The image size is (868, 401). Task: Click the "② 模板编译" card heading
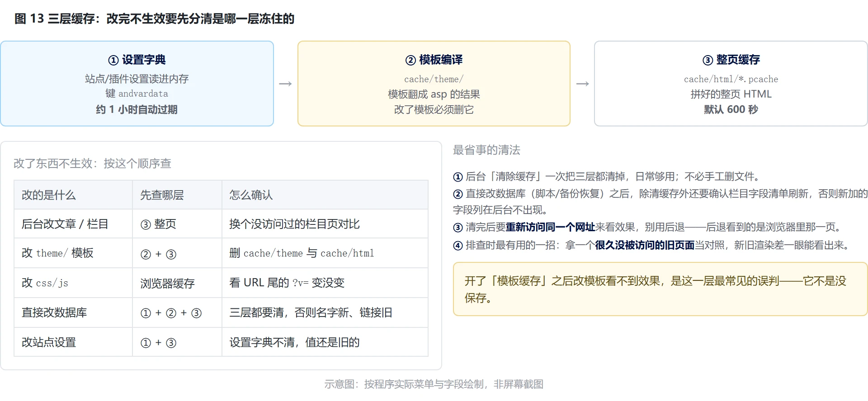pos(434,60)
